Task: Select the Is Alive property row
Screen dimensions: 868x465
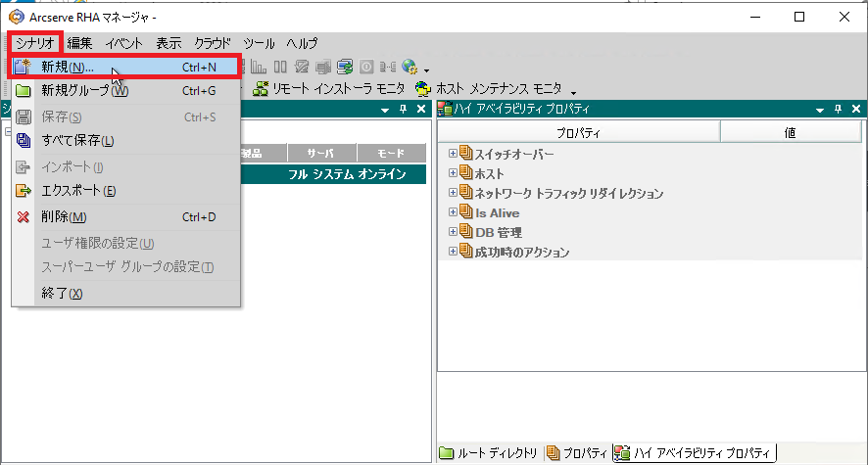Action: click(650, 212)
